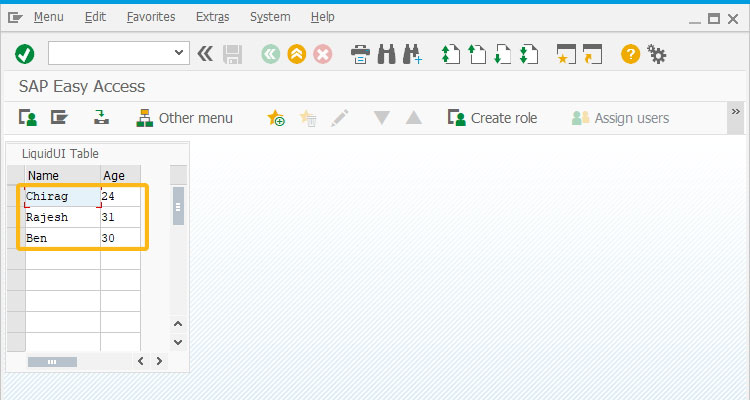Click Move Favorites Up triangle
Image resolution: width=750 pixels, height=400 pixels.
tap(414, 118)
